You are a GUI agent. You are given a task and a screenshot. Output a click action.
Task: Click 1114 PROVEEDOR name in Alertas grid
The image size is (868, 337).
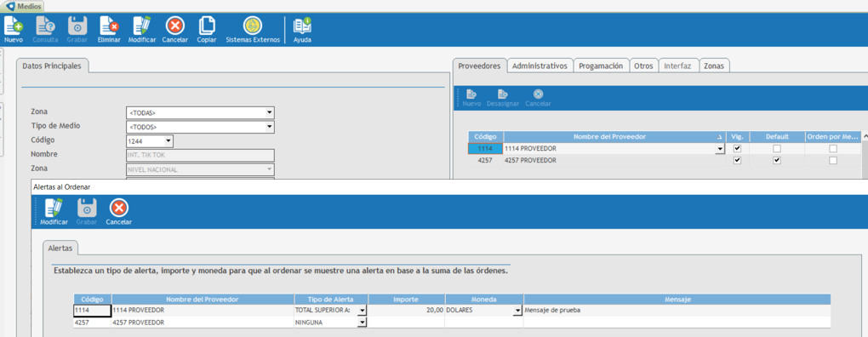coord(203,311)
